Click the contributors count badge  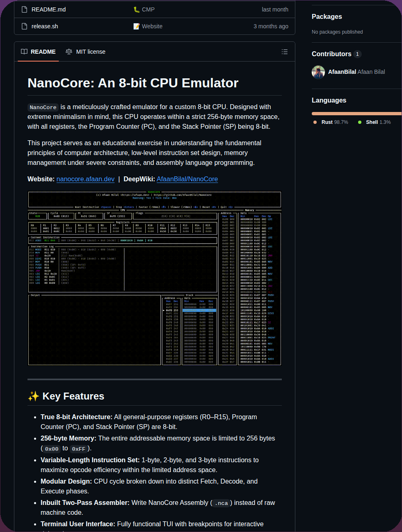357,54
